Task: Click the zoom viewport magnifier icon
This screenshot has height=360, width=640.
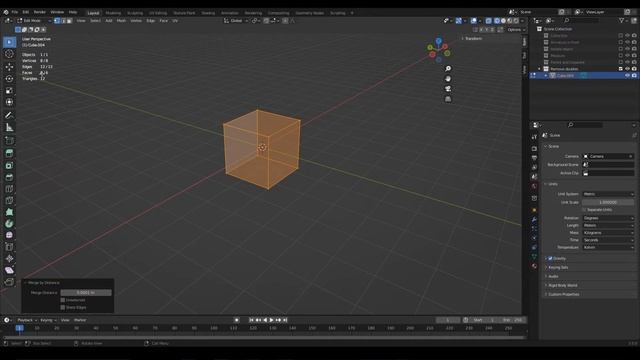Action: point(448,69)
